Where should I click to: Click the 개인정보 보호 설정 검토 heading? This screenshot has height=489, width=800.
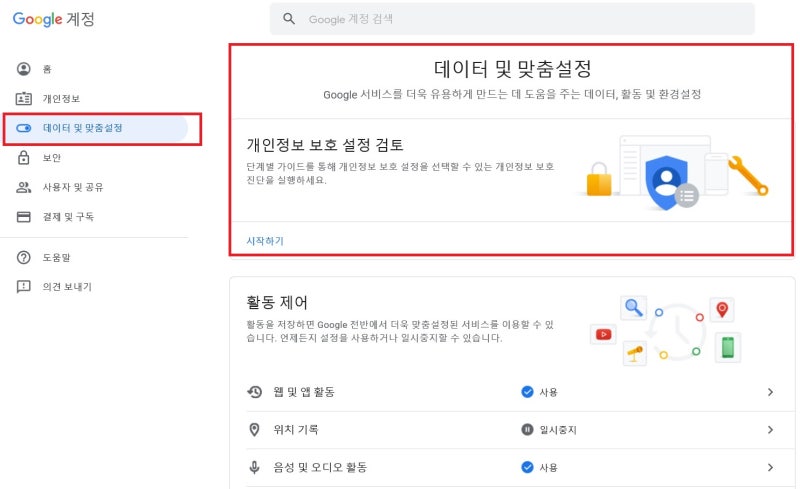coord(324,145)
